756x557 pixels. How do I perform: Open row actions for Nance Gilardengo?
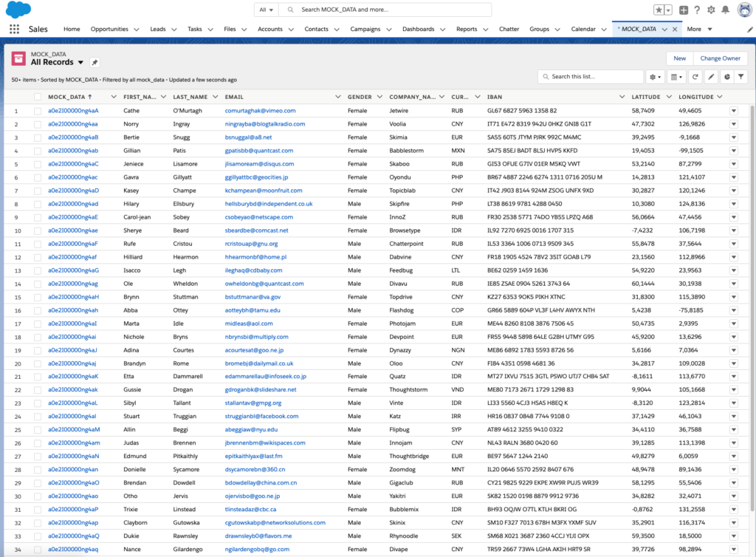pyautogui.click(x=733, y=550)
